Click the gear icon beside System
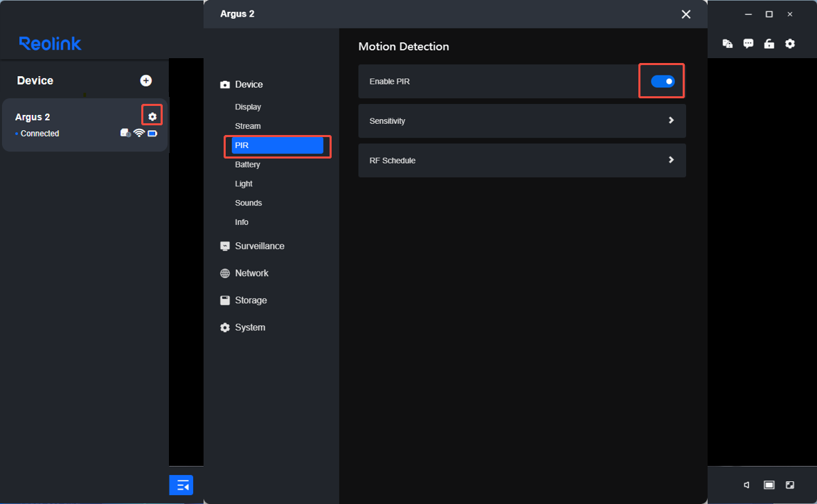Screen dimensions: 817x504 tap(225, 327)
